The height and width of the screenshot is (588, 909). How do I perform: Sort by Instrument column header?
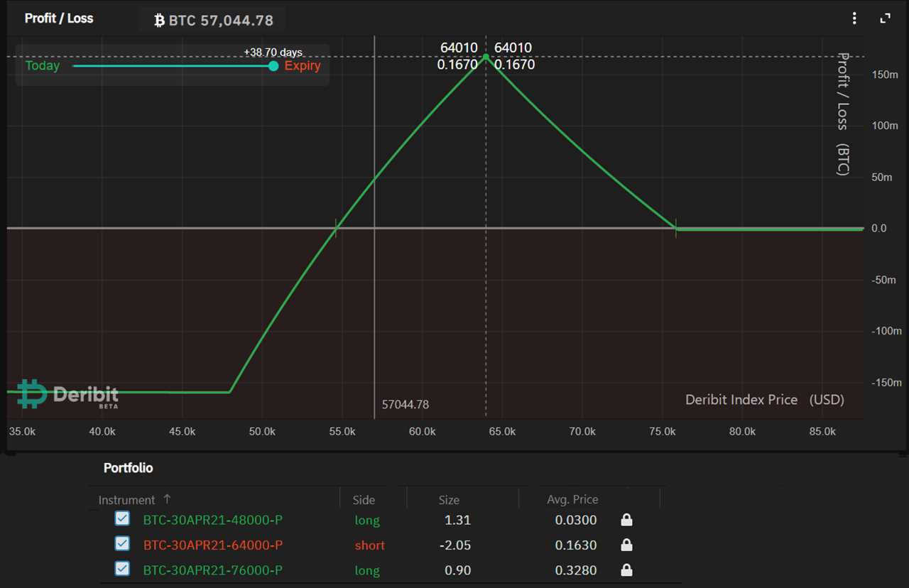[x=126, y=500]
